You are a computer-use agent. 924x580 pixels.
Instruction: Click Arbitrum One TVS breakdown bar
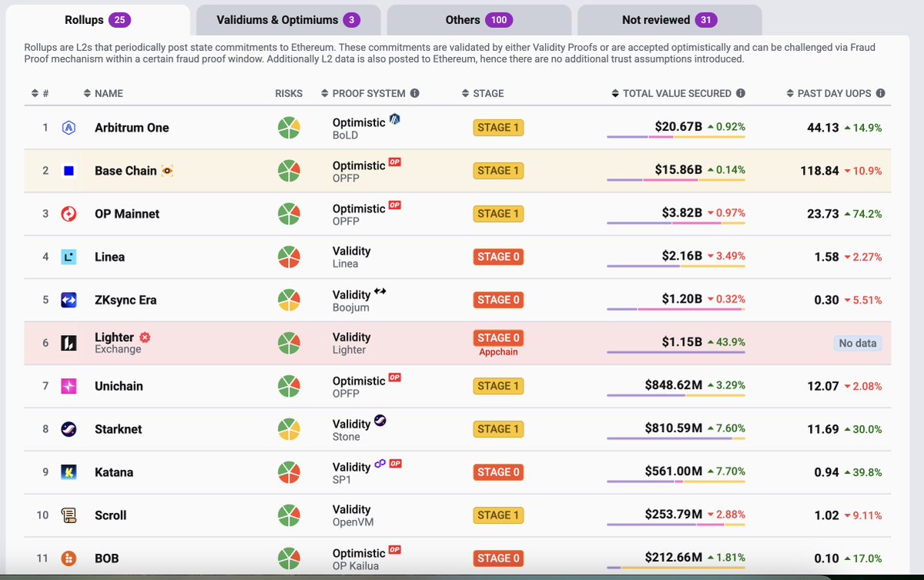point(676,137)
